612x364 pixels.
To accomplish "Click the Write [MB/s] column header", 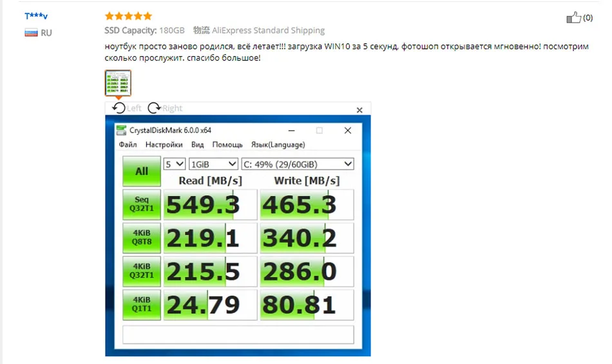I will tap(307, 181).
